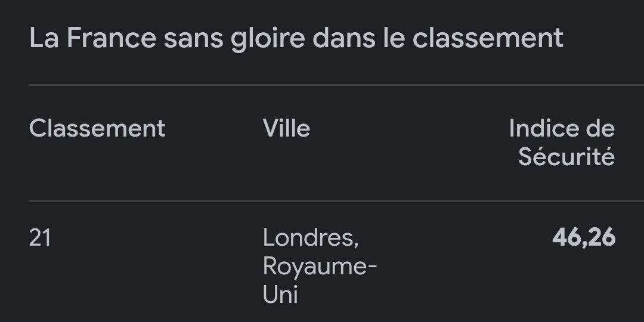The width and height of the screenshot is (644, 322).
Task: Click the Indice de text line
Action: tap(562, 129)
